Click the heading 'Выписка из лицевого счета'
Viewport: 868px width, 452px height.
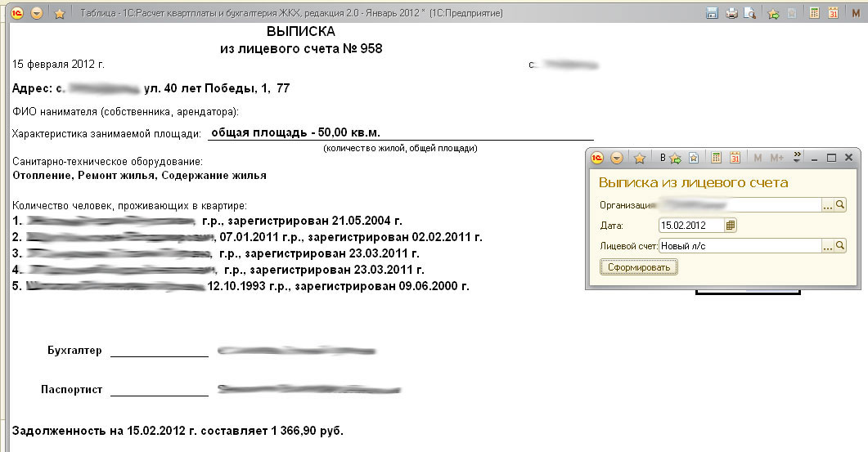click(693, 182)
